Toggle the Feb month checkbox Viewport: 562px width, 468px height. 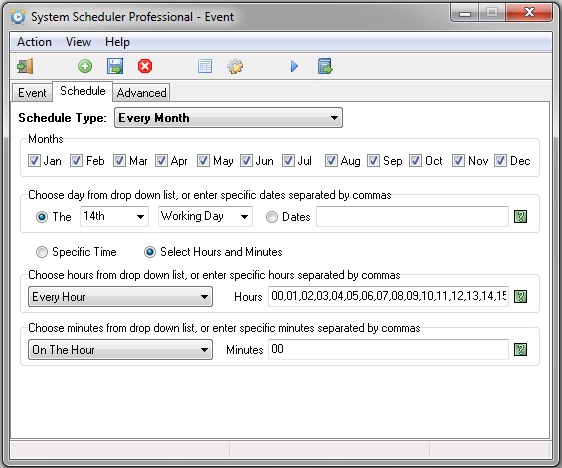(x=76, y=161)
